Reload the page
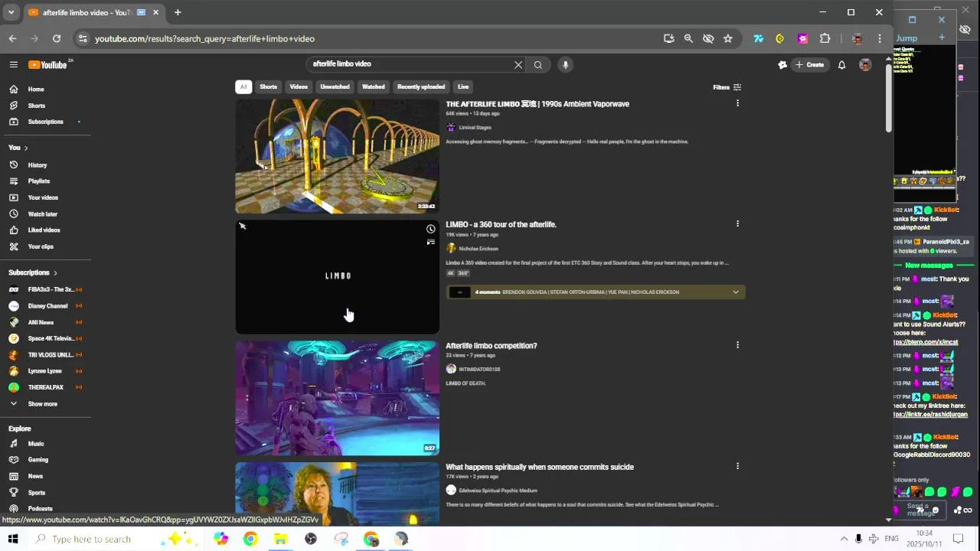 (x=57, y=38)
